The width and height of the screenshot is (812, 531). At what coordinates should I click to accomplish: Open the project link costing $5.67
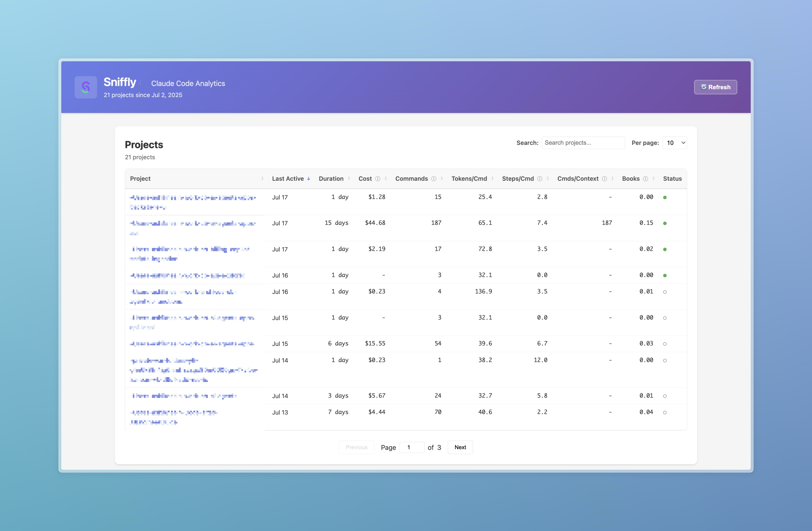tap(184, 396)
